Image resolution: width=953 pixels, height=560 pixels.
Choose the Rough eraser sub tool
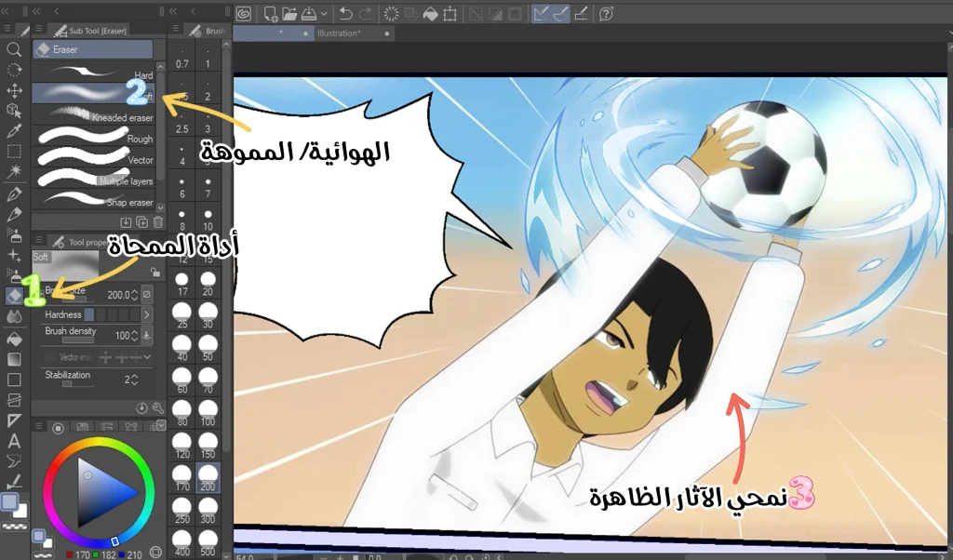(x=94, y=136)
